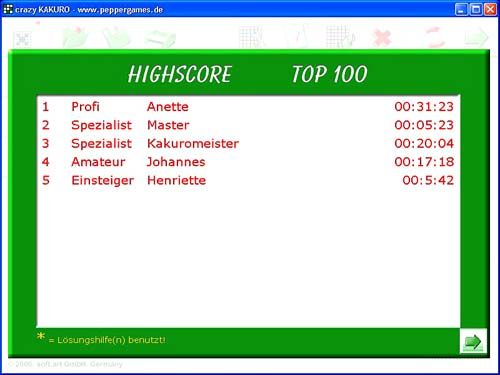Click the HIGHSCORE heading

point(180,74)
